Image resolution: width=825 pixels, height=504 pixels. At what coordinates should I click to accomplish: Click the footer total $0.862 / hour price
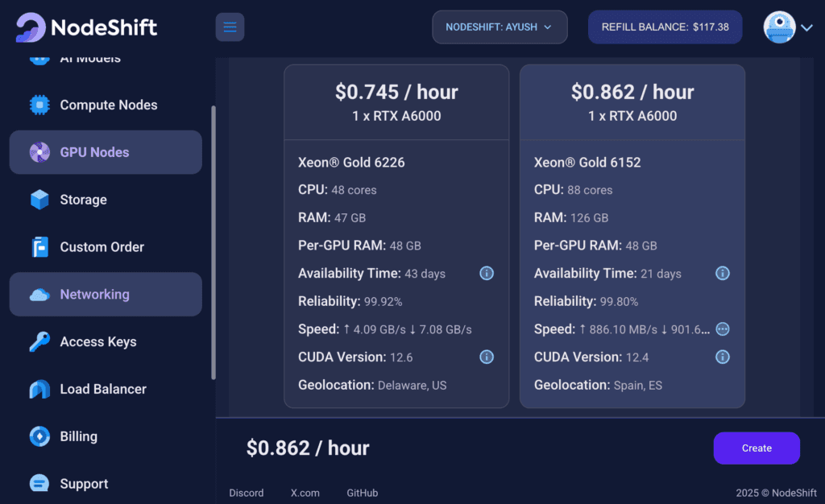(308, 448)
